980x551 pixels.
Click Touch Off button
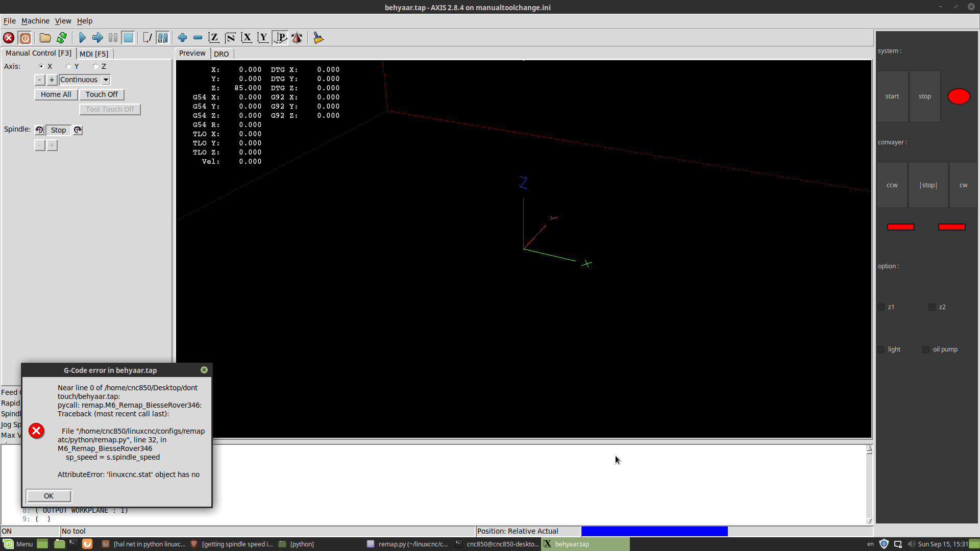pyautogui.click(x=102, y=94)
